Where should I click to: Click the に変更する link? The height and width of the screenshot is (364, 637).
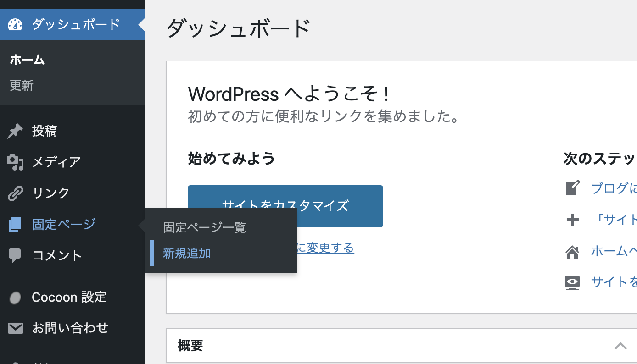[325, 248]
